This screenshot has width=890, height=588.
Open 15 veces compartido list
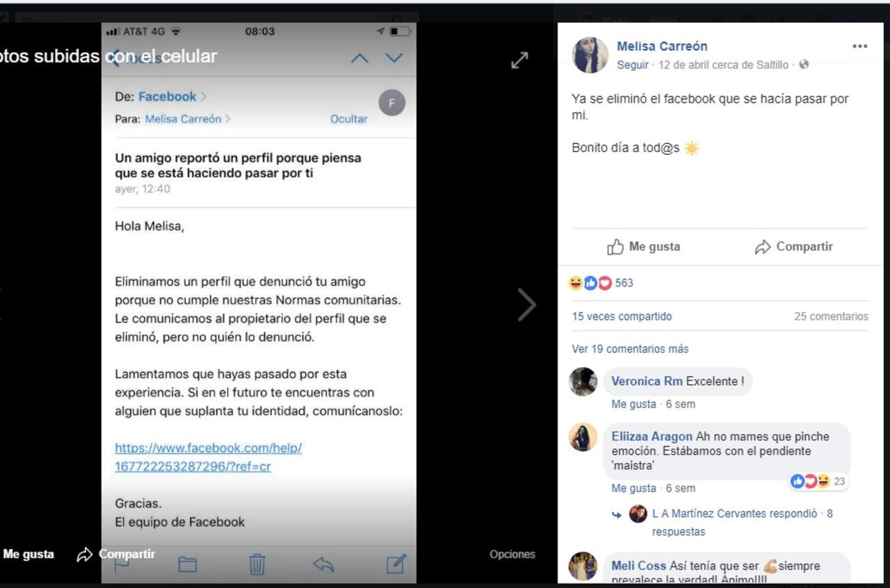[622, 316]
